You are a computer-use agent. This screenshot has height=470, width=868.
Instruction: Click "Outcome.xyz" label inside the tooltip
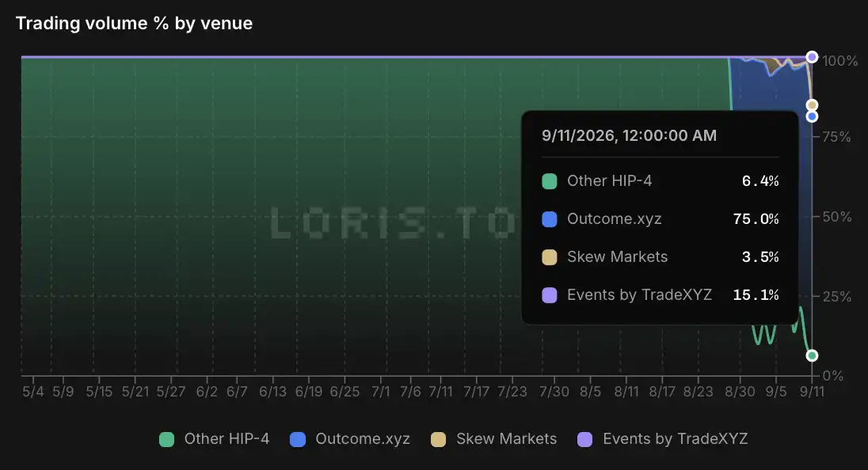point(615,219)
